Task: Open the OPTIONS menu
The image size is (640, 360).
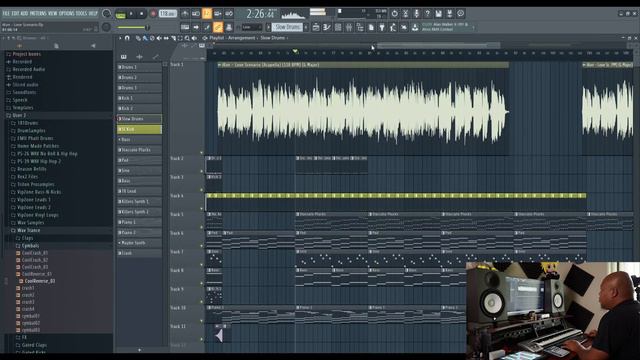Action: point(67,13)
